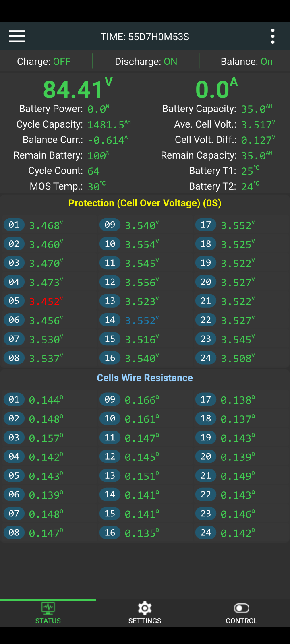Image resolution: width=290 pixels, height=644 pixels.
Task: Tap the TIME 55D7H0M53S title
Action: coord(145,37)
